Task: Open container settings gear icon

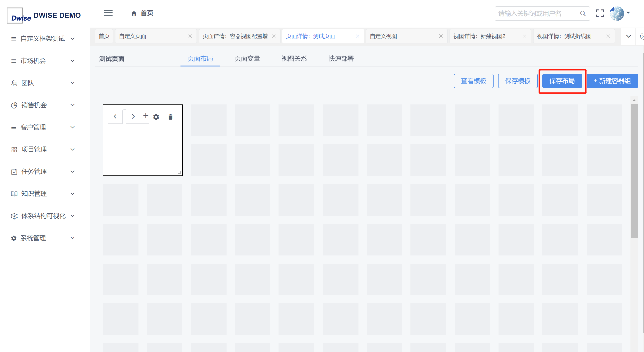Action: [156, 117]
